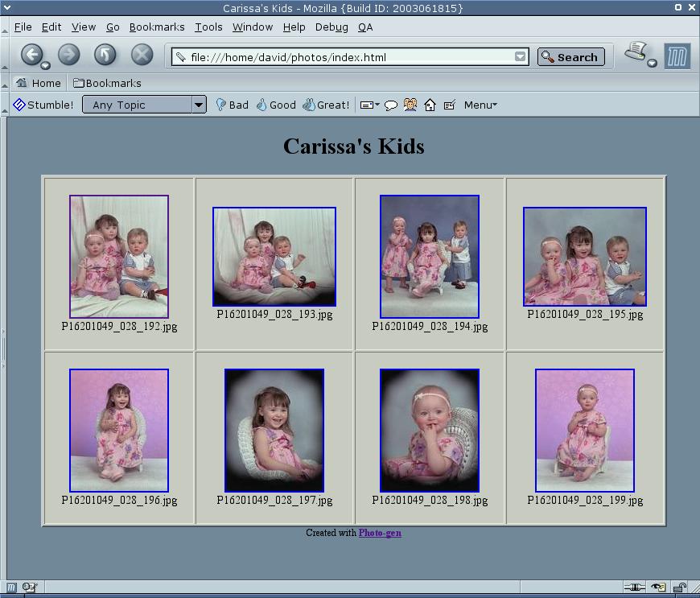The height and width of the screenshot is (598, 700).
Task: Click the Stumble! button
Action: [43, 105]
